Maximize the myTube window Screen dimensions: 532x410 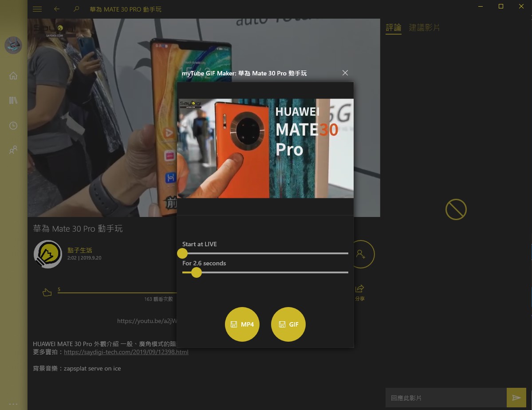click(501, 6)
